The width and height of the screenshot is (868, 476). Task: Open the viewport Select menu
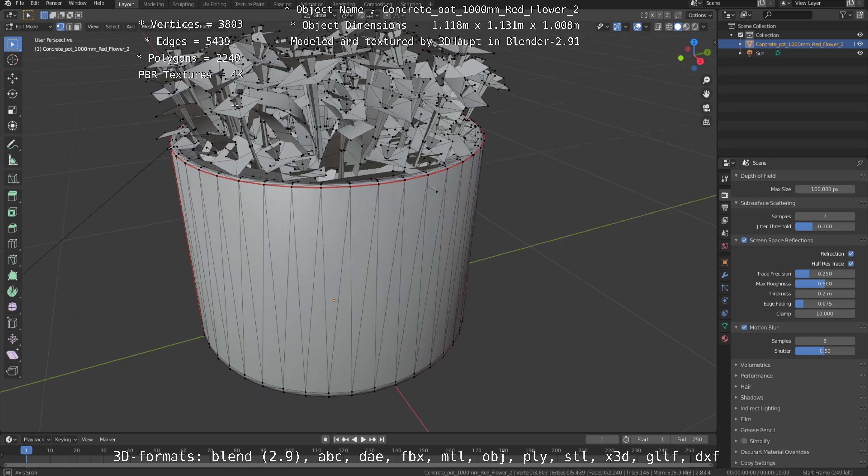113,27
